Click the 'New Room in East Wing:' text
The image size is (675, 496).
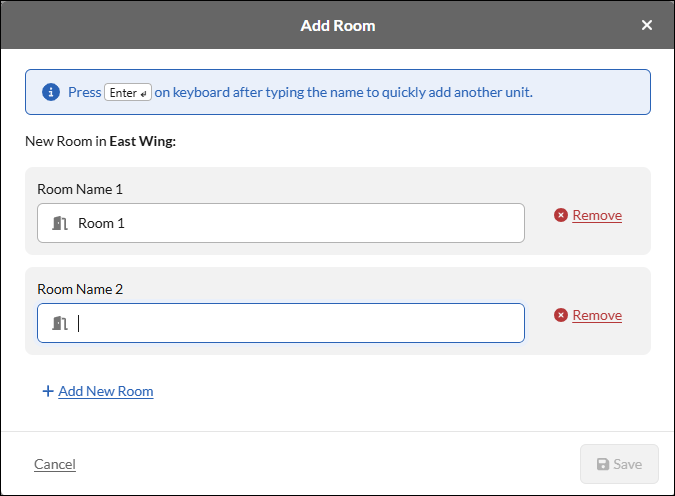100,141
